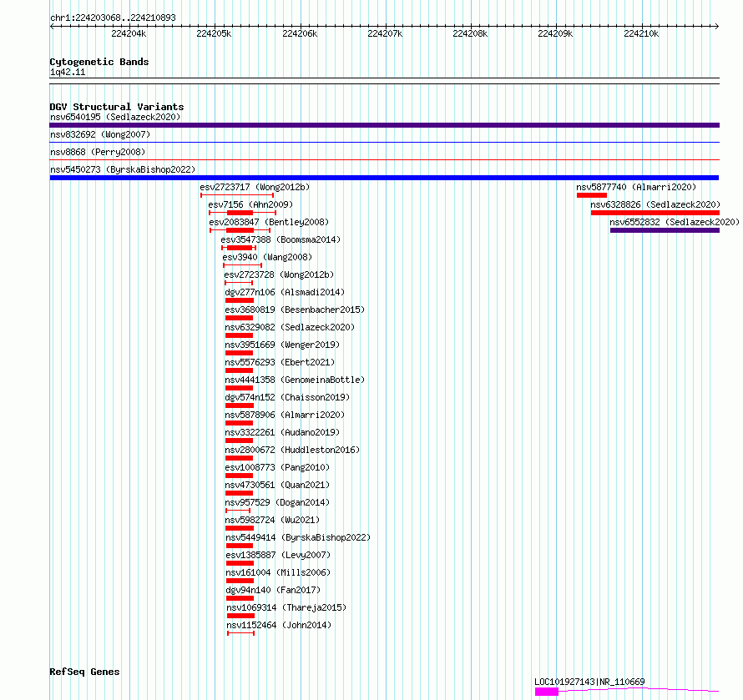Open esv2723717 (Wong2012b) variant
Screen dimensions: 743x700
[x=255, y=187]
